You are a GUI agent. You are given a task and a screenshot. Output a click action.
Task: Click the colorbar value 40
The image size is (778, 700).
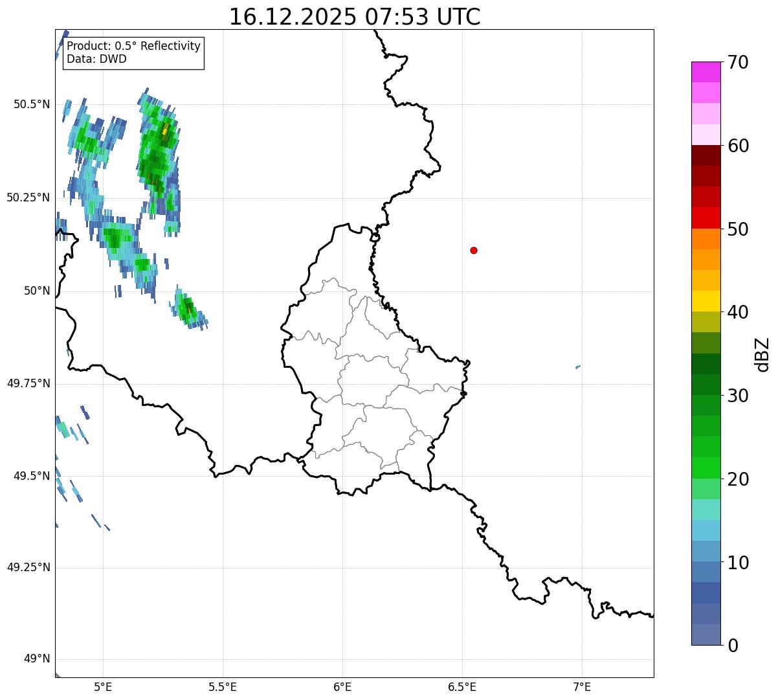click(738, 312)
